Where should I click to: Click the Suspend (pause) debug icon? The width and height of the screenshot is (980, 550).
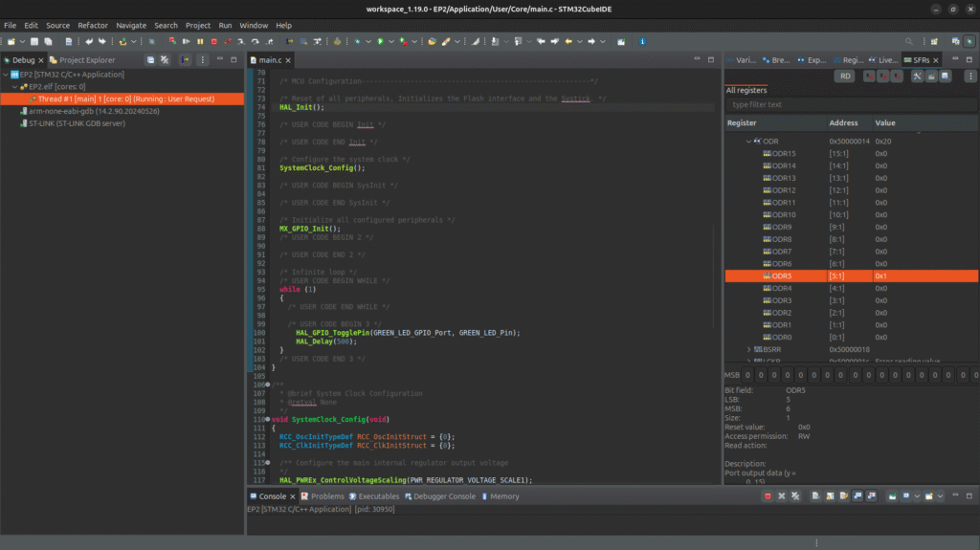click(200, 42)
